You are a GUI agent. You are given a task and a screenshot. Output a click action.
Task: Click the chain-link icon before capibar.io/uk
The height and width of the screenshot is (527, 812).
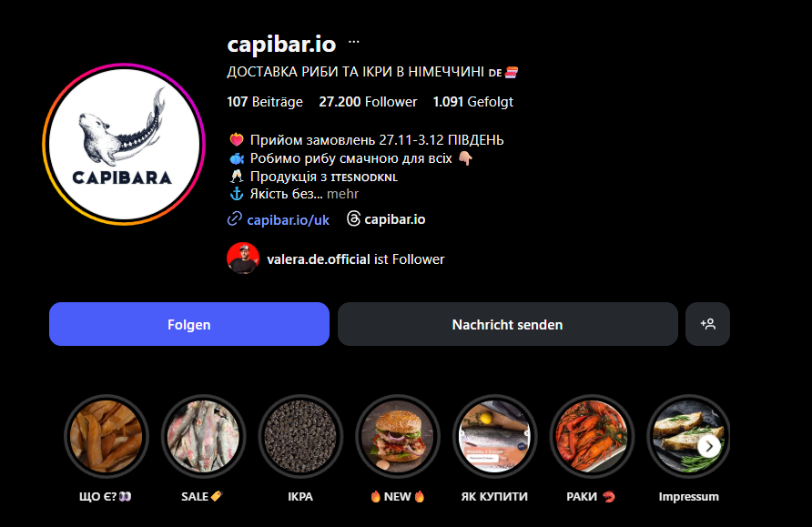[235, 219]
